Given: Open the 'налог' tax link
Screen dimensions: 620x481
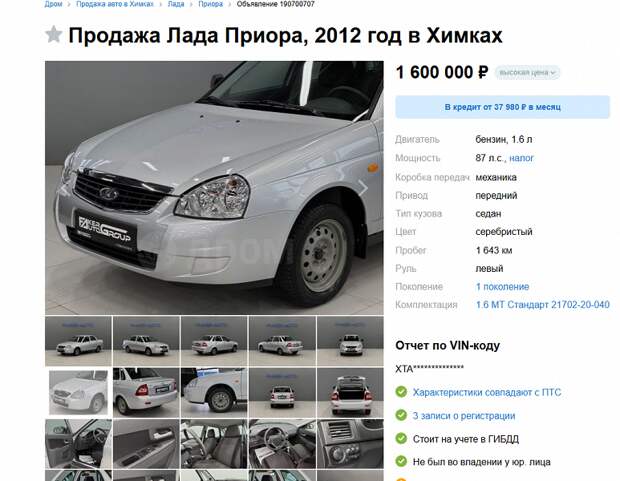Looking at the screenshot, I should 521,158.
